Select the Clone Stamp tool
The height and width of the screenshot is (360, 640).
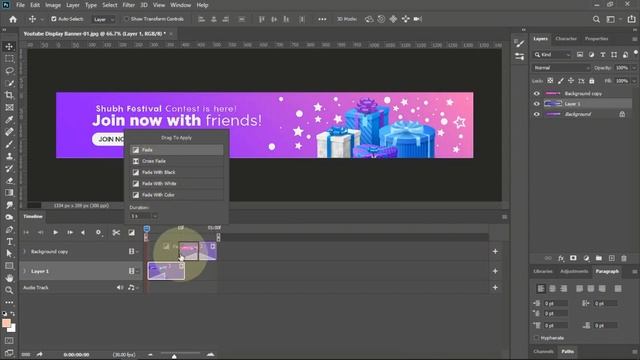pyautogui.click(x=9, y=156)
